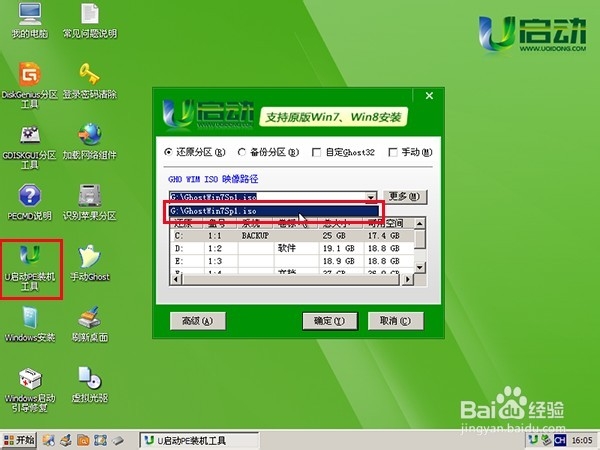Click partition list scroll up arrow
The image size is (600, 450).
point(420,223)
